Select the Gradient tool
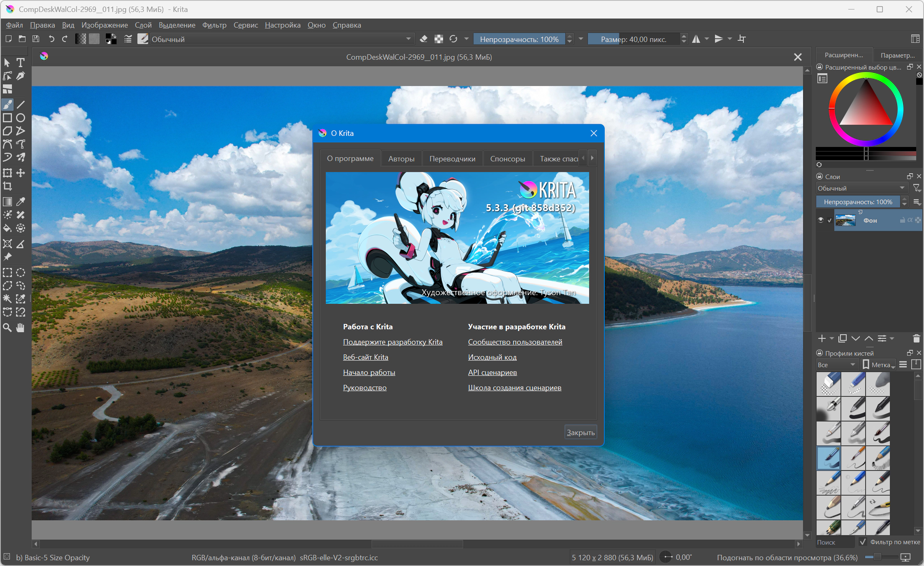Image resolution: width=924 pixels, height=566 pixels. pyautogui.click(x=7, y=202)
